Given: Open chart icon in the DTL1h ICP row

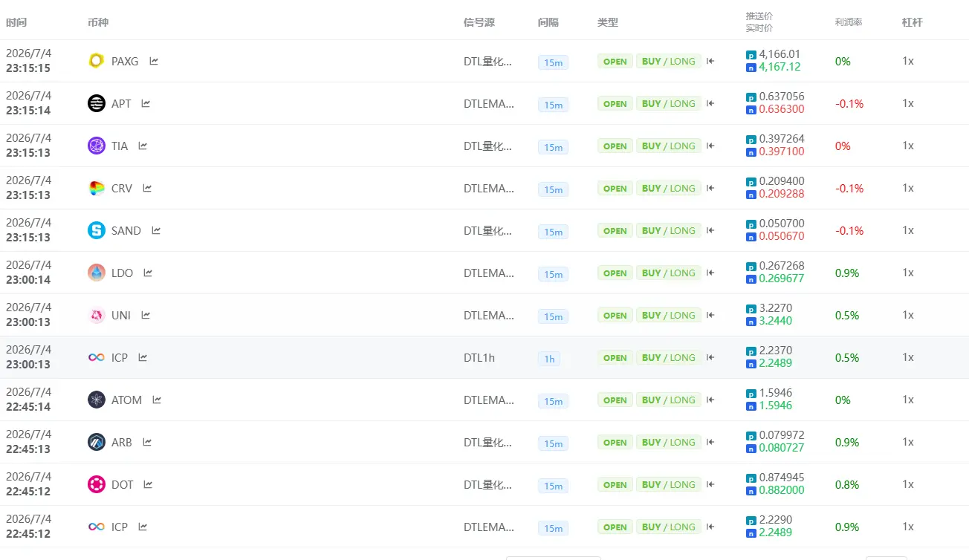Looking at the screenshot, I should (143, 357).
